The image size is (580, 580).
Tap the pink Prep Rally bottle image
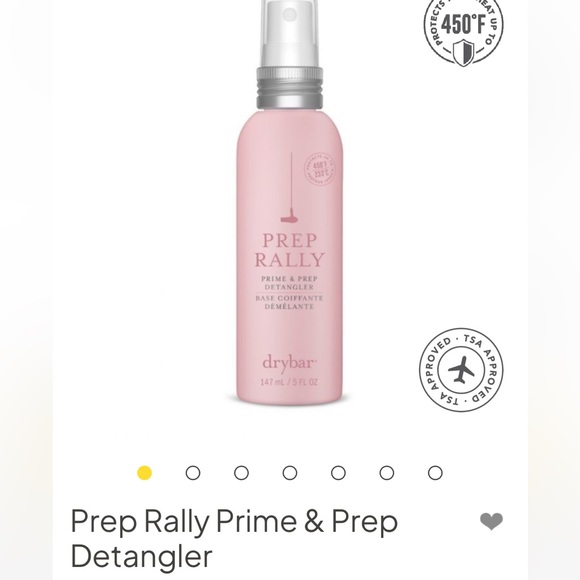290,202
